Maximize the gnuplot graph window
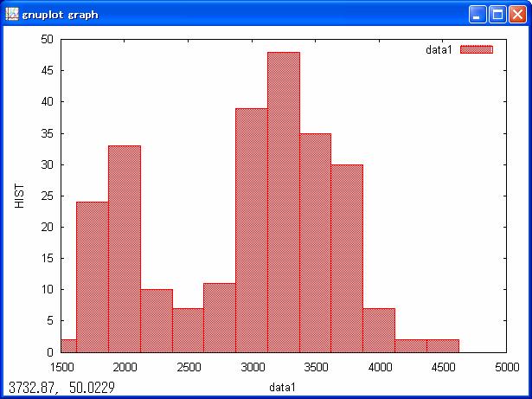The image size is (532, 399). 497,14
